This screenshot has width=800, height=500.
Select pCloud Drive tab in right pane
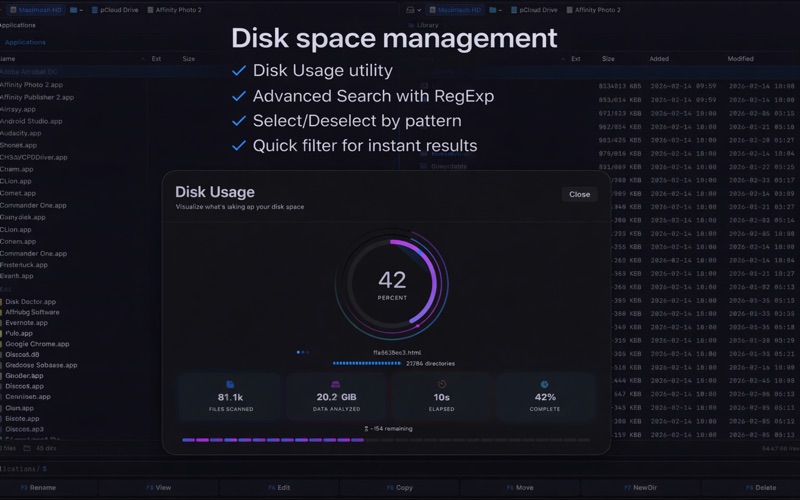(534, 10)
